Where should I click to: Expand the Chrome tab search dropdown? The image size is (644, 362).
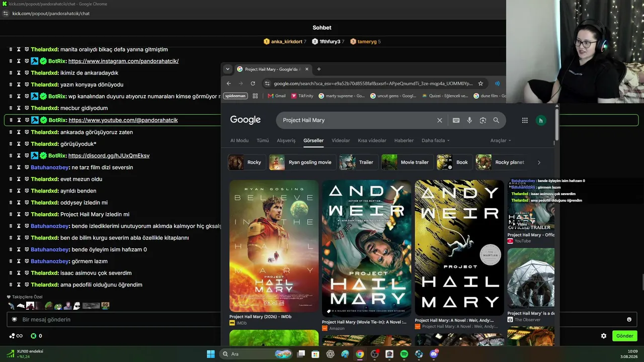pos(227,69)
